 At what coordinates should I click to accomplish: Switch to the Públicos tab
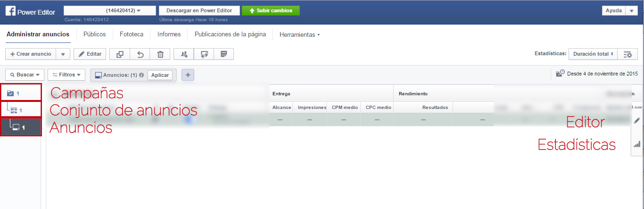pos(94,34)
